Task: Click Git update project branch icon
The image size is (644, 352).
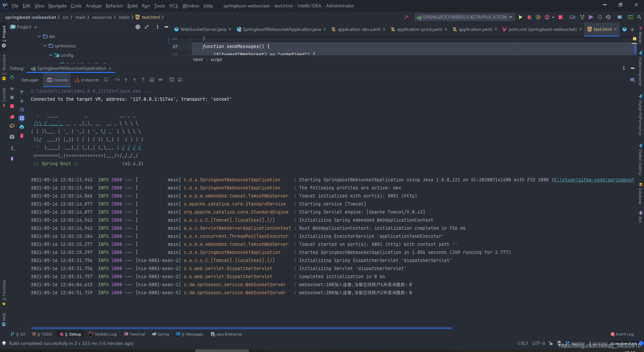Action: pos(582,17)
